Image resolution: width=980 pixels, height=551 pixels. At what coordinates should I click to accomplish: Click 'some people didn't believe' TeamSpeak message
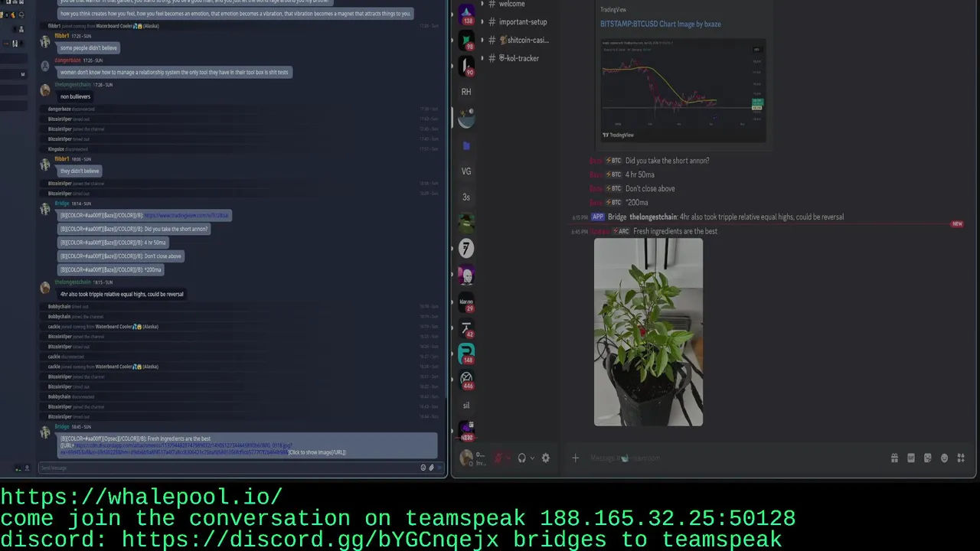click(x=89, y=48)
